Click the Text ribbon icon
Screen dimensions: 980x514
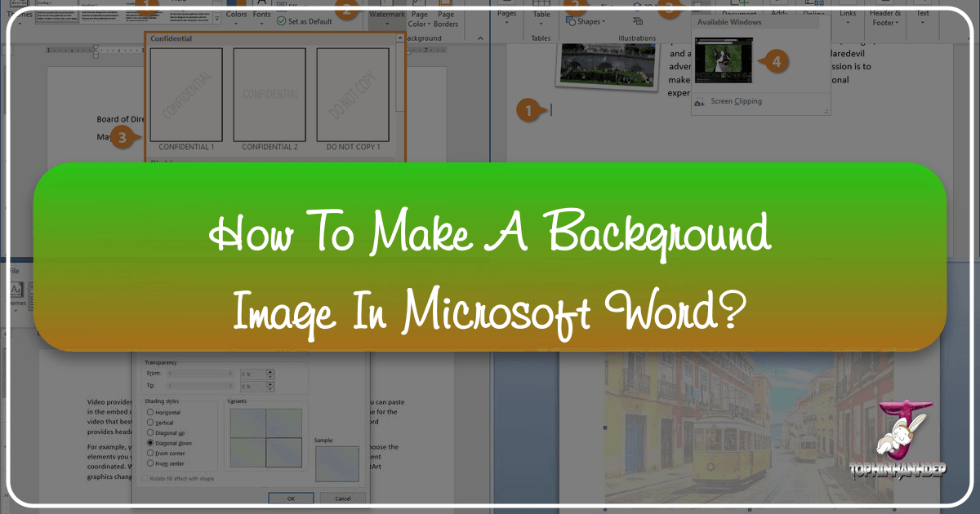click(x=922, y=16)
